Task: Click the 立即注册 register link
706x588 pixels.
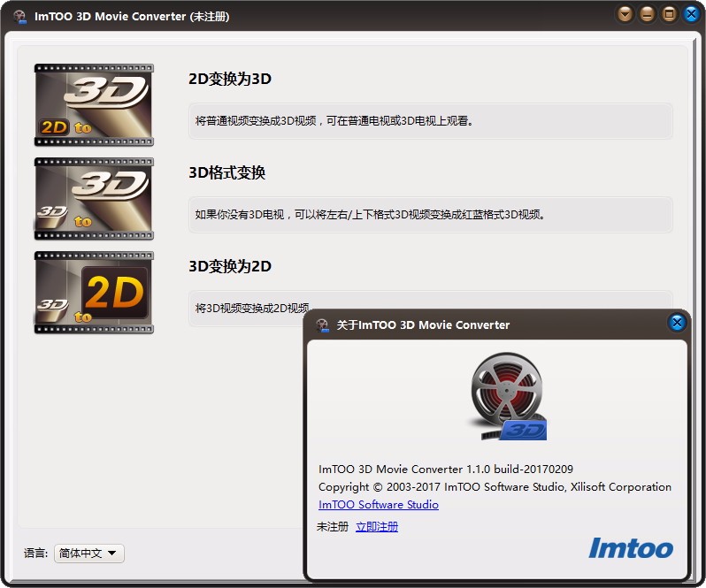Action: pos(377,526)
